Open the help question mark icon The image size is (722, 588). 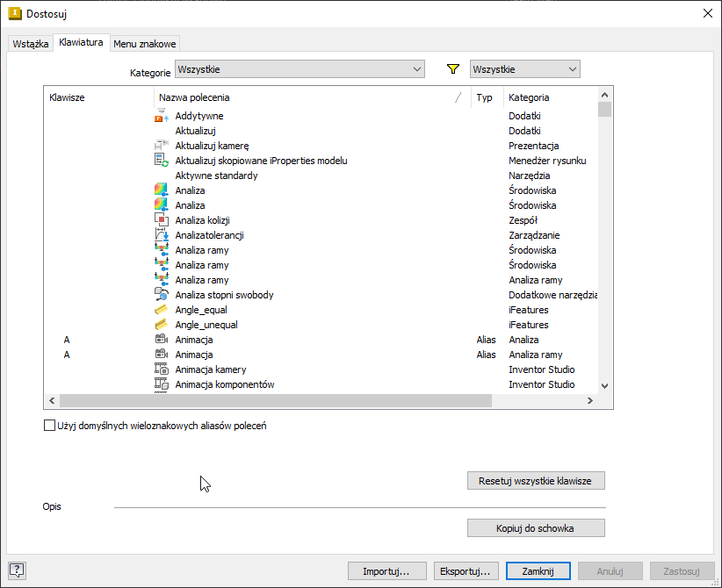click(x=17, y=570)
